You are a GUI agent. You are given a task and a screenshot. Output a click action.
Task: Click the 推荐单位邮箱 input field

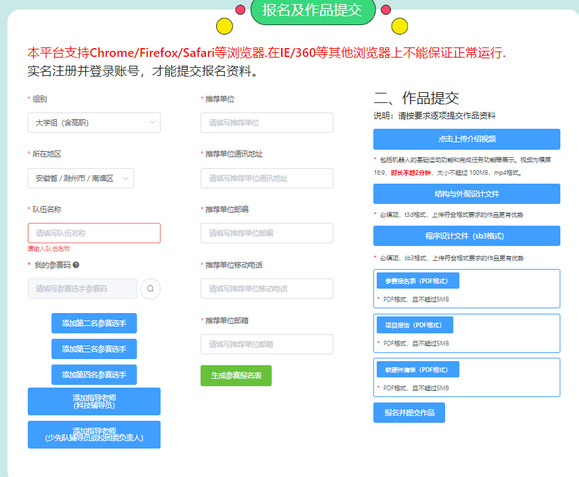(x=267, y=344)
